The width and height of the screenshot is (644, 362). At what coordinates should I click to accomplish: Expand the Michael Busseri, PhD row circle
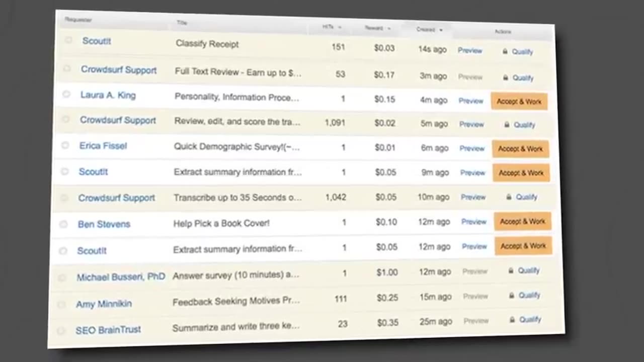coord(62,277)
